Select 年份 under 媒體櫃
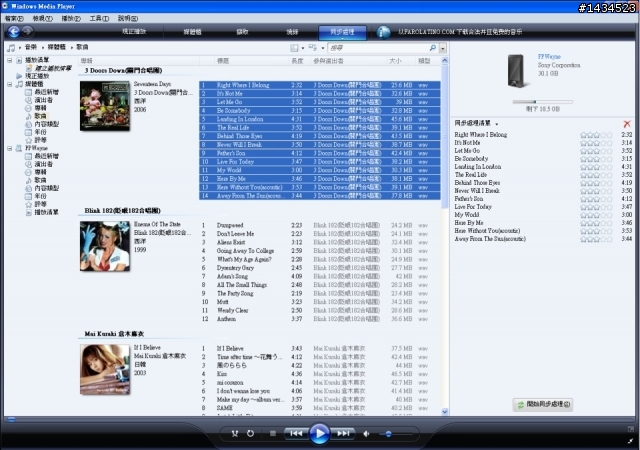 tap(40, 132)
